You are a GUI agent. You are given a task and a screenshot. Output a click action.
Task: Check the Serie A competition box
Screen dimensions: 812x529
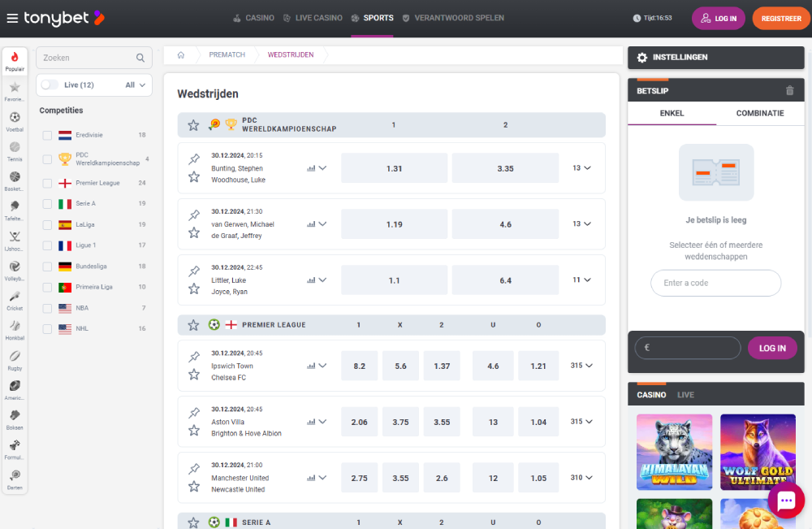(47, 204)
